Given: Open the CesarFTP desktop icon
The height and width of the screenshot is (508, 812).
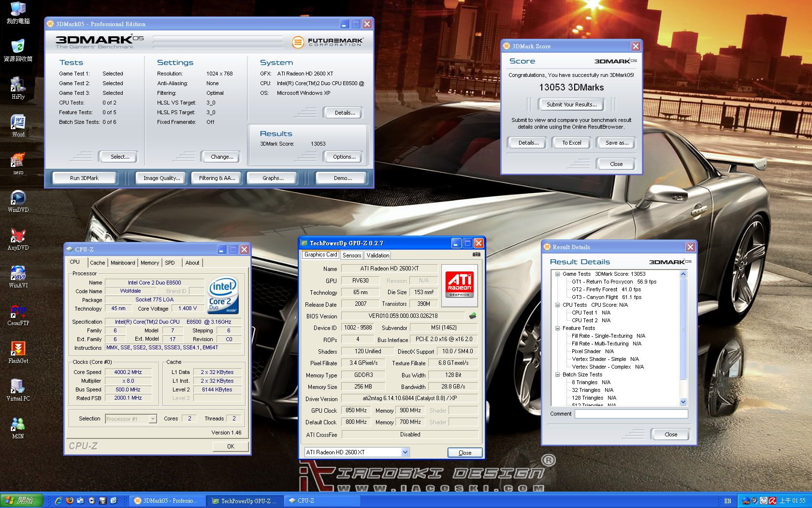Looking at the screenshot, I should click(18, 314).
